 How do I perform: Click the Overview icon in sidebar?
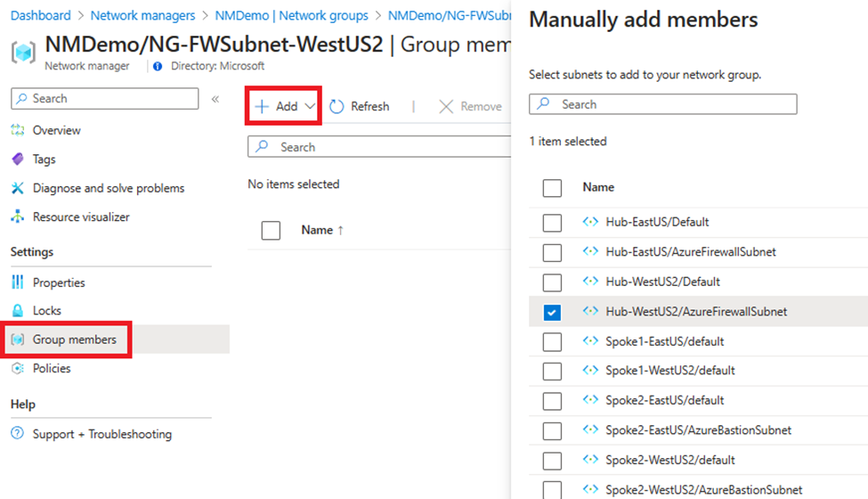tap(18, 130)
